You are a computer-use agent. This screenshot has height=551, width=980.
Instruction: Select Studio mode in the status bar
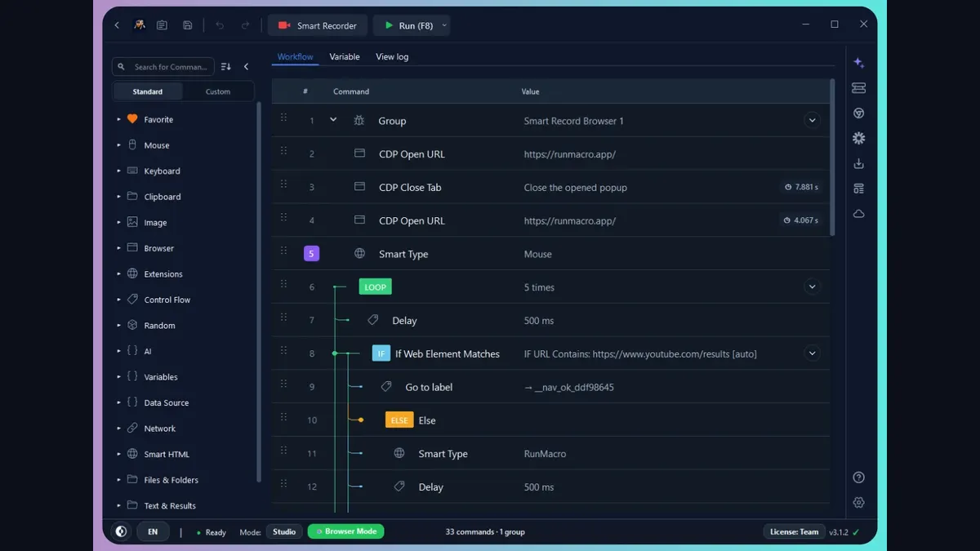click(x=284, y=531)
